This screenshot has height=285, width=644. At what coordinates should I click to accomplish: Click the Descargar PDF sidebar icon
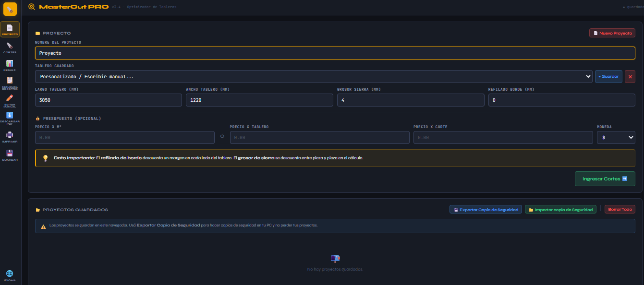[x=10, y=119]
